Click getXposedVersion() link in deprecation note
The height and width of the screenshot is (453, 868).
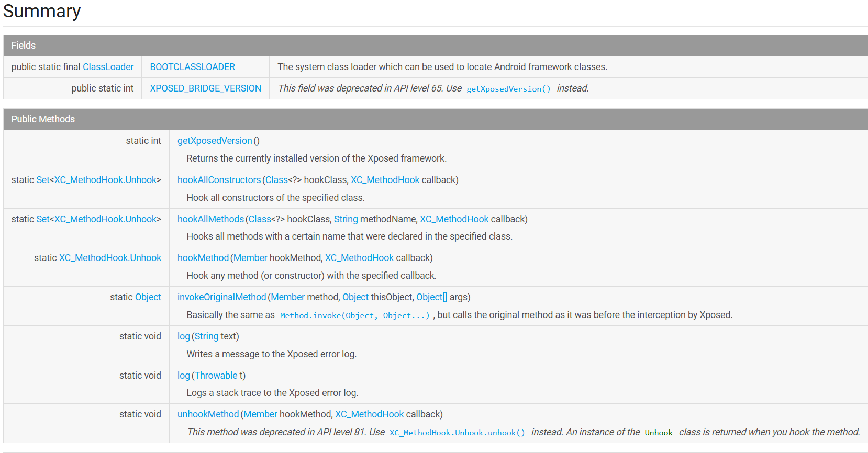click(508, 89)
